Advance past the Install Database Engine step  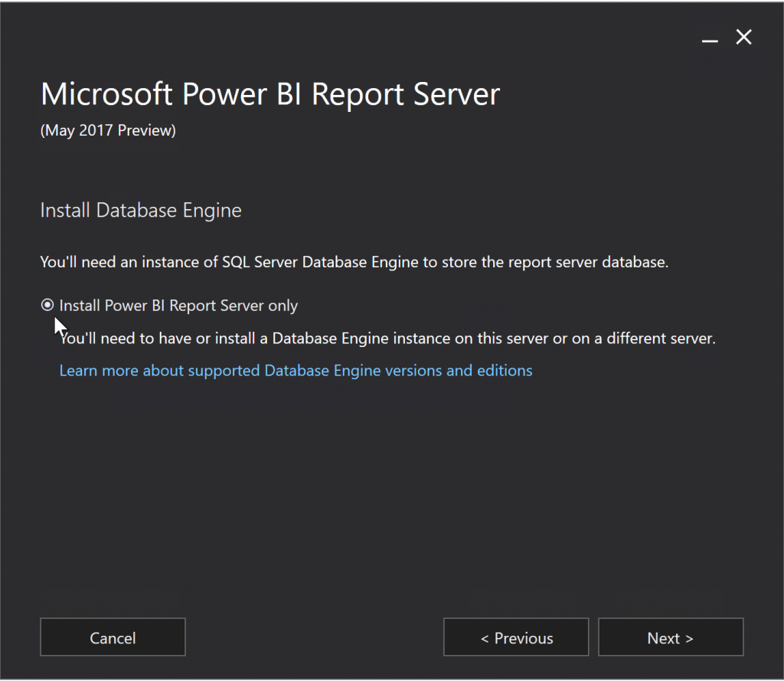tap(670, 637)
